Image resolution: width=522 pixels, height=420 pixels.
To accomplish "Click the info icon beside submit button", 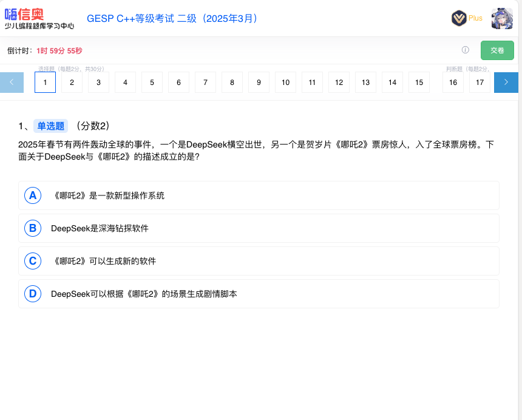I will [x=466, y=50].
